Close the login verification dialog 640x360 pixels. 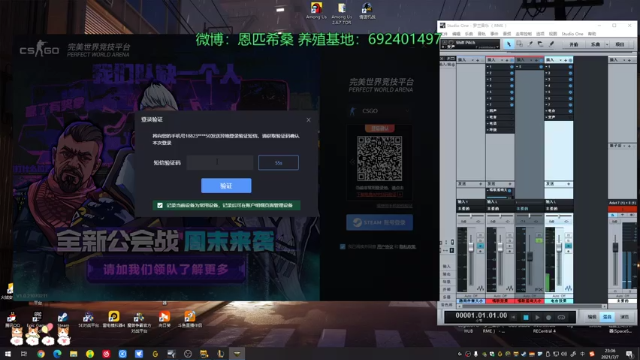[309, 120]
